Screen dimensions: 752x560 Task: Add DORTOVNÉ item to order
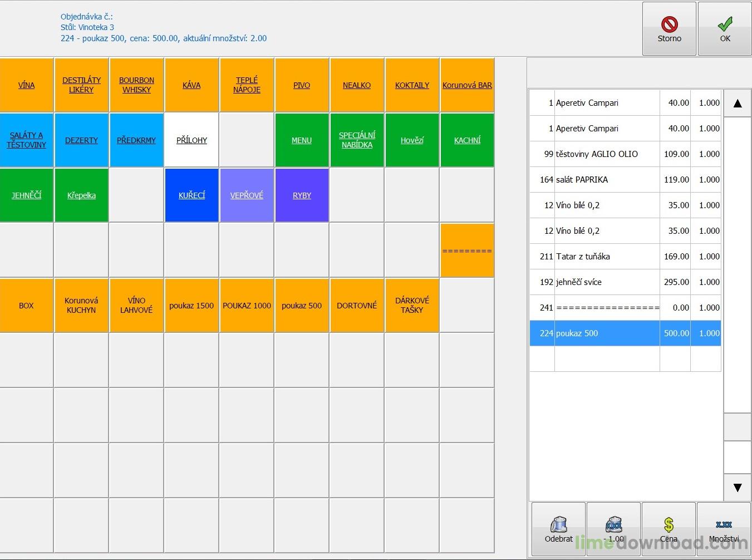pos(357,306)
